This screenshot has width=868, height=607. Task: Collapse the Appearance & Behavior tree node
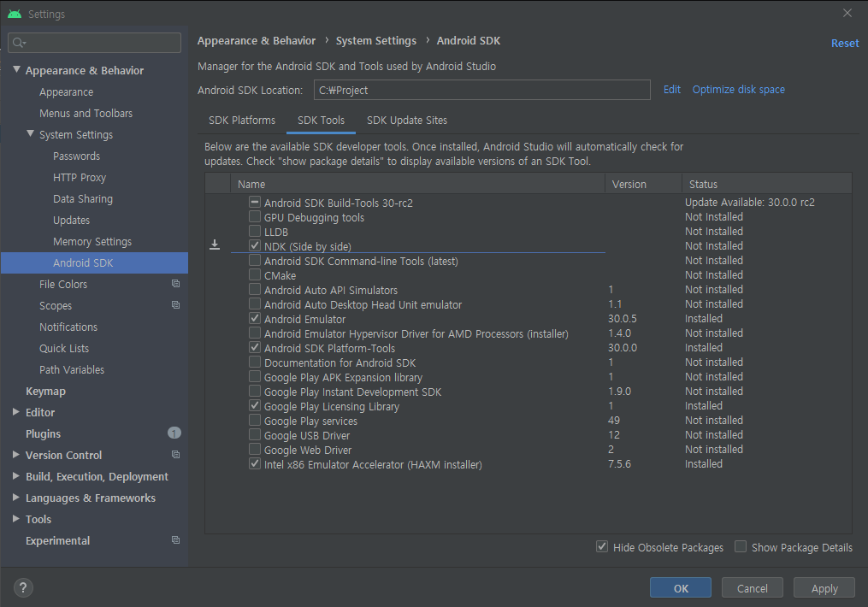pyautogui.click(x=16, y=70)
